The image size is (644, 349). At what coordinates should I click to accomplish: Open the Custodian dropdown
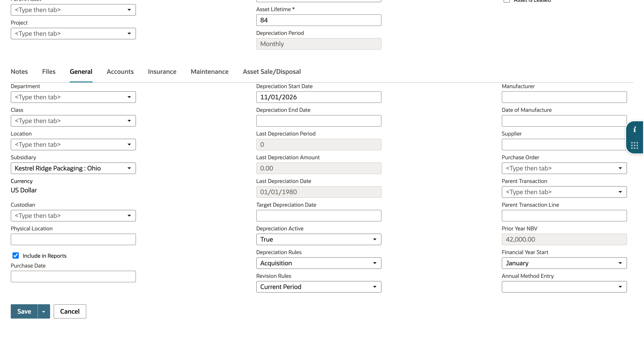(x=73, y=216)
